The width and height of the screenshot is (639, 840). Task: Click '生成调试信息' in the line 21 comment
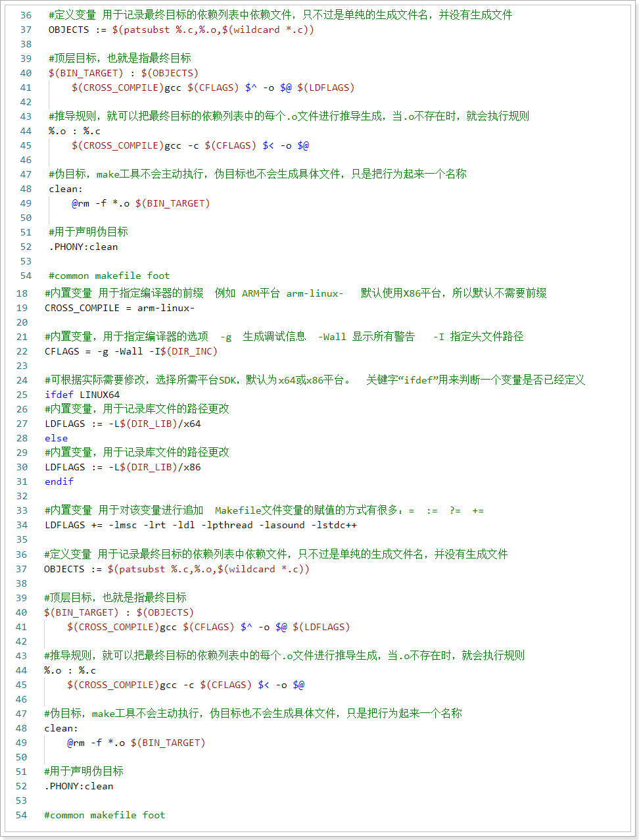point(274,337)
